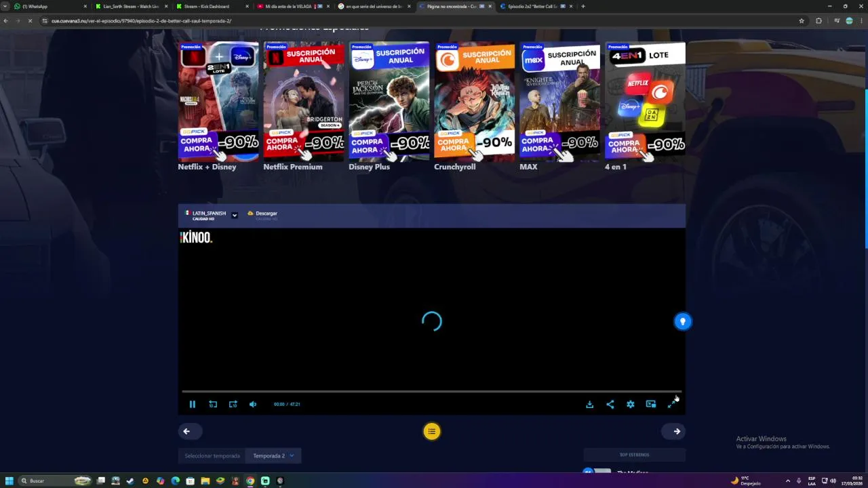Open the taskbar weather widget

(745, 481)
